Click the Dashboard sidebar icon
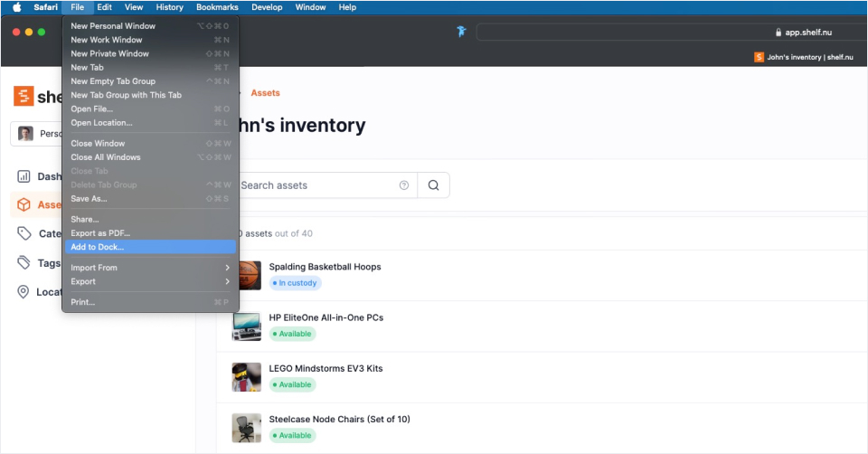The image size is (868, 454). (x=24, y=176)
